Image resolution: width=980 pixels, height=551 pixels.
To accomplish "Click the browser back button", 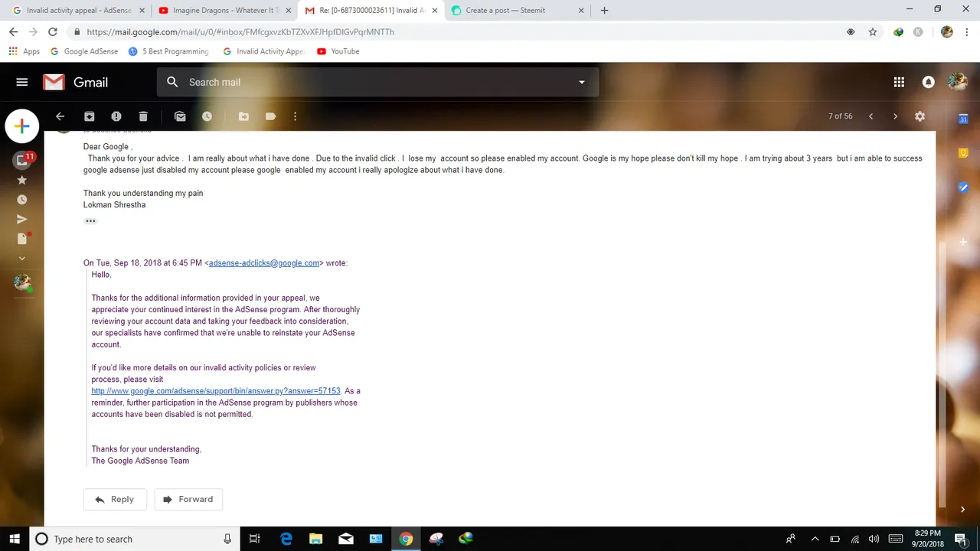I will [x=13, y=32].
